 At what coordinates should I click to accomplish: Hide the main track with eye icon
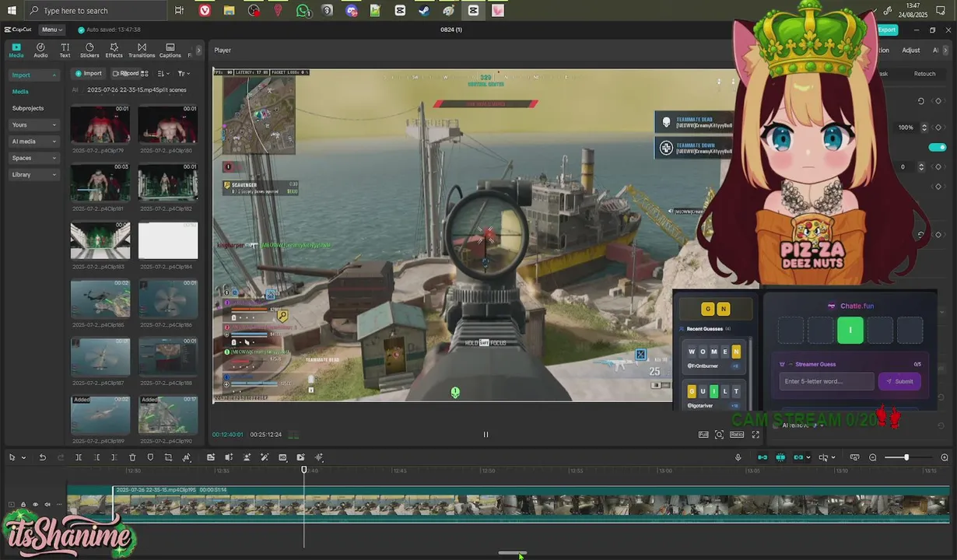pyautogui.click(x=35, y=505)
